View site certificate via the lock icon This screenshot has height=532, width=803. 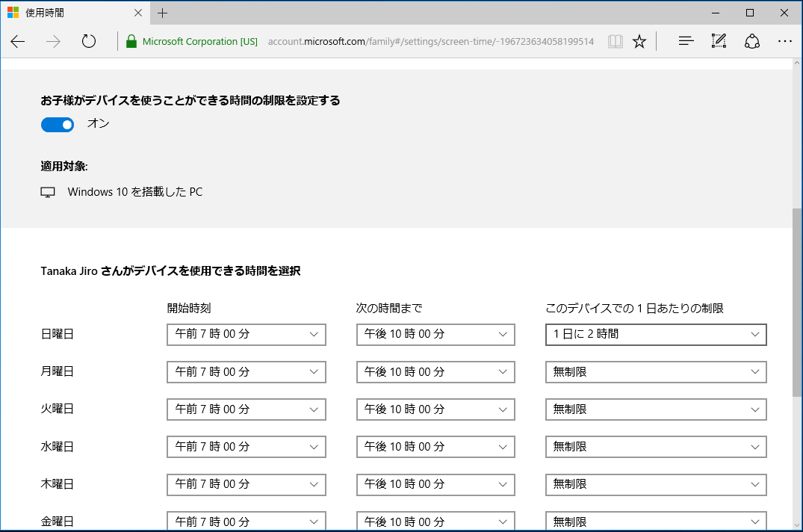pos(131,41)
